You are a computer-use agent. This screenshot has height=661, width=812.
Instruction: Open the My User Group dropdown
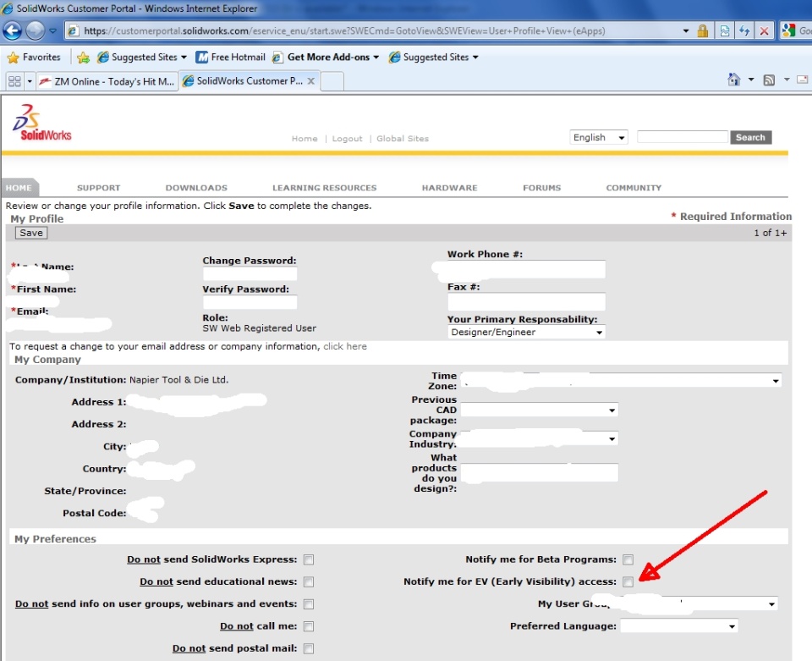[700, 604]
